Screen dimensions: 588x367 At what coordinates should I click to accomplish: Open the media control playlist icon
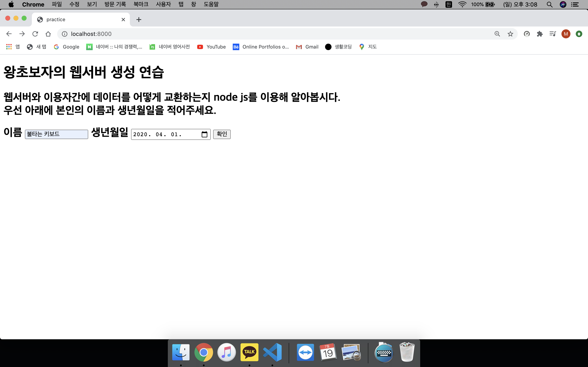[552, 34]
